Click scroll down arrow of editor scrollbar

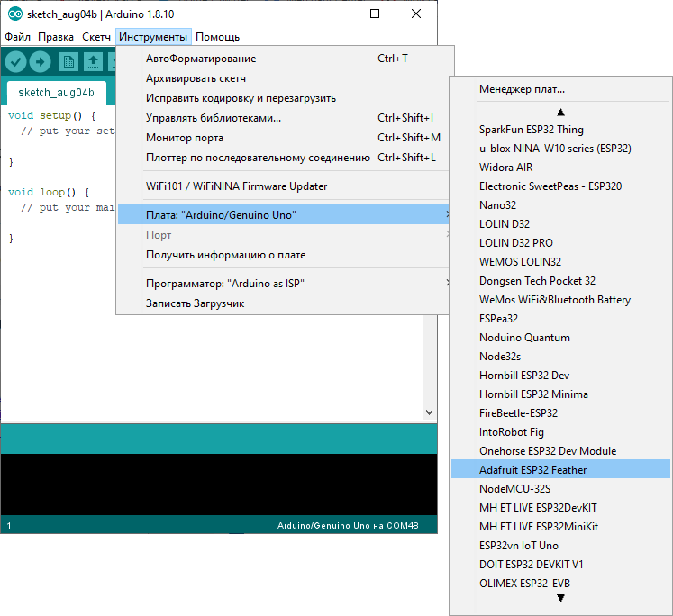429,412
